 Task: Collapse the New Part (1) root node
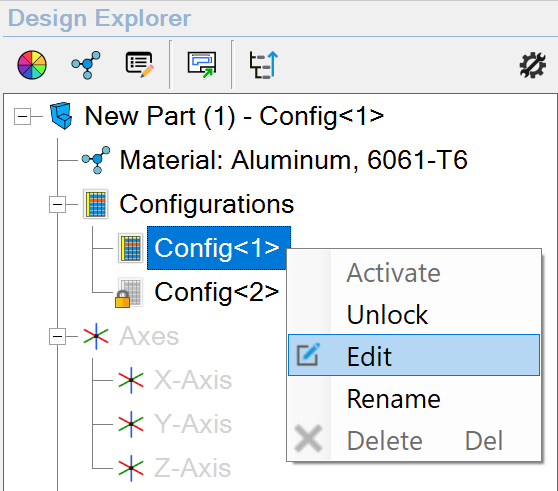tap(22, 116)
